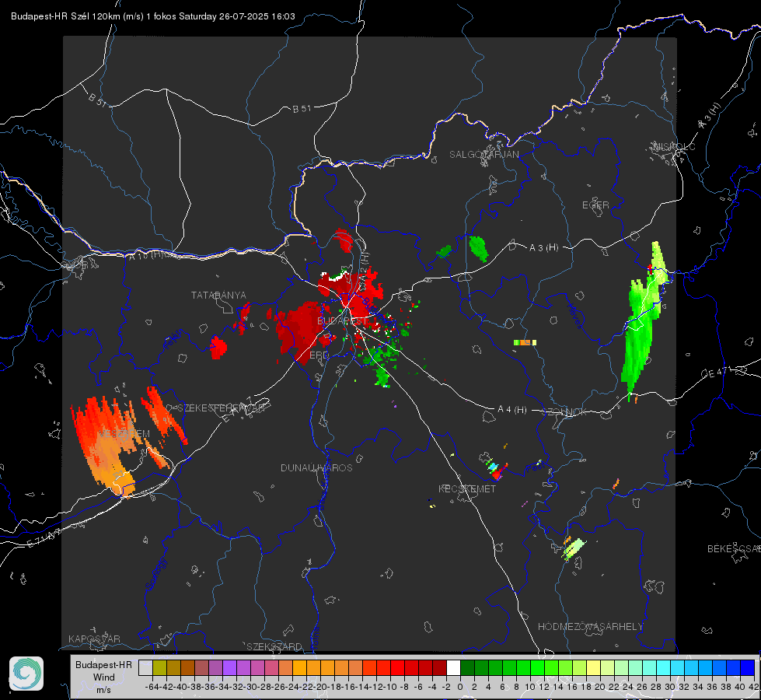Click the A 4 (H) road label
This screenshot has width=761, height=700.
pos(512,410)
